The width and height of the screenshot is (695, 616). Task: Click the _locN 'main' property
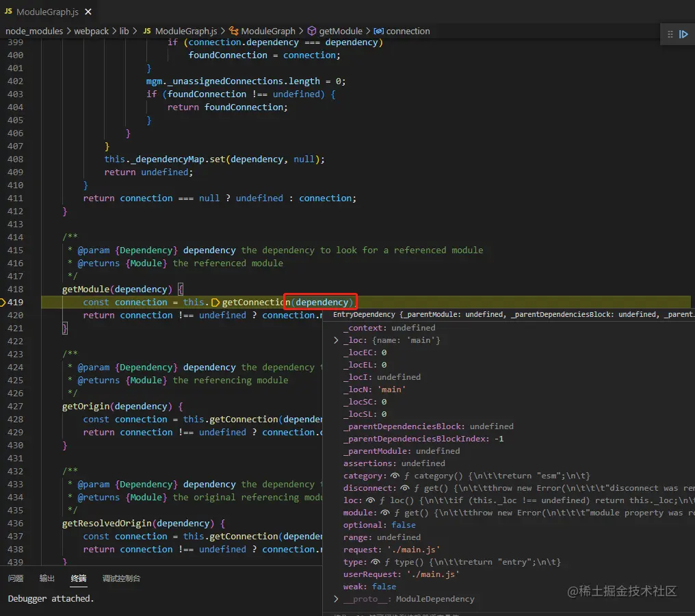374,389
